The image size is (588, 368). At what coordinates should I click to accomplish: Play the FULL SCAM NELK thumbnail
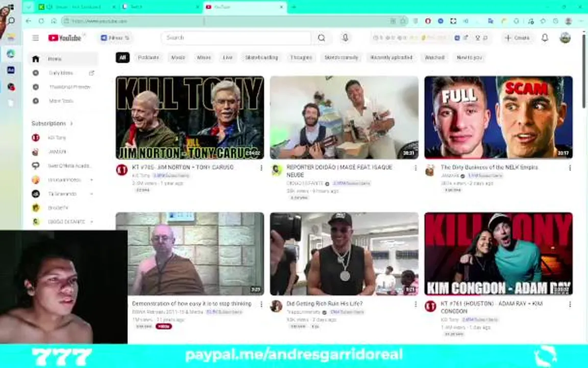coord(498,118)
